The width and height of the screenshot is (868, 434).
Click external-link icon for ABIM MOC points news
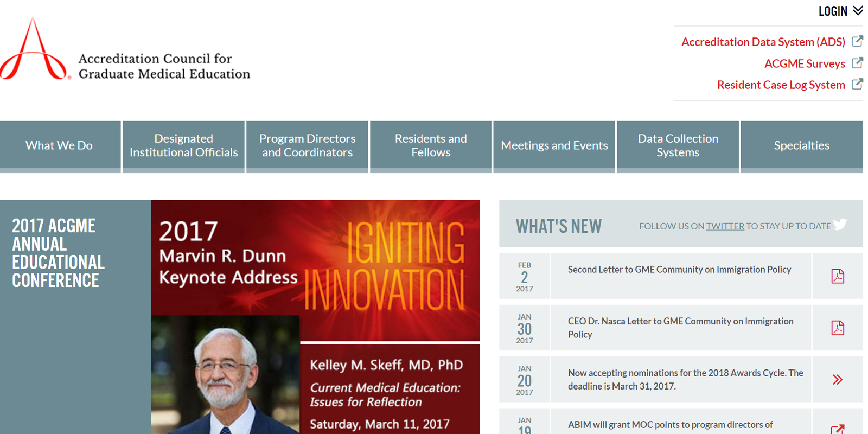tap(838, 429)
